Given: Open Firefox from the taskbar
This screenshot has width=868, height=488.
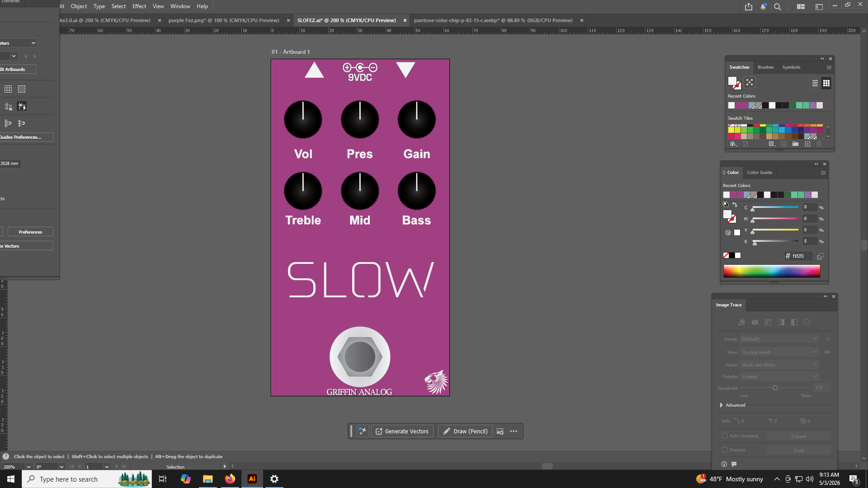Looking at the screenshot, I should (230, 479).
